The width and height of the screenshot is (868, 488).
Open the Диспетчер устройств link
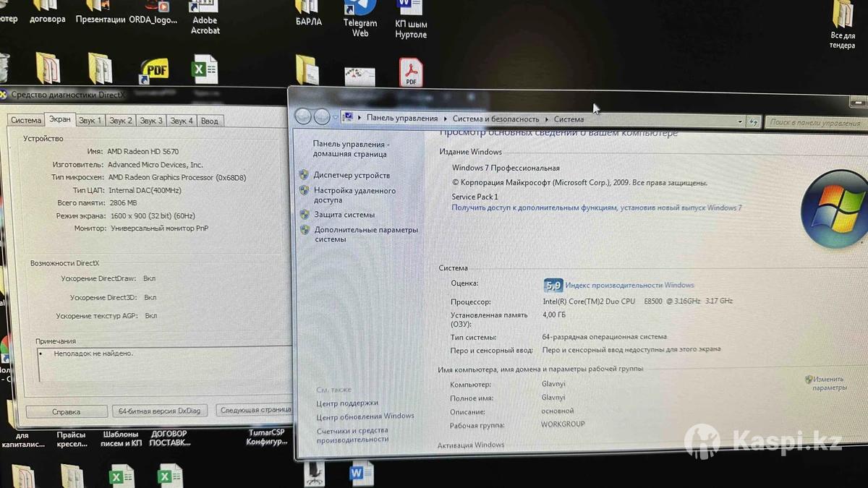[352, 175]
